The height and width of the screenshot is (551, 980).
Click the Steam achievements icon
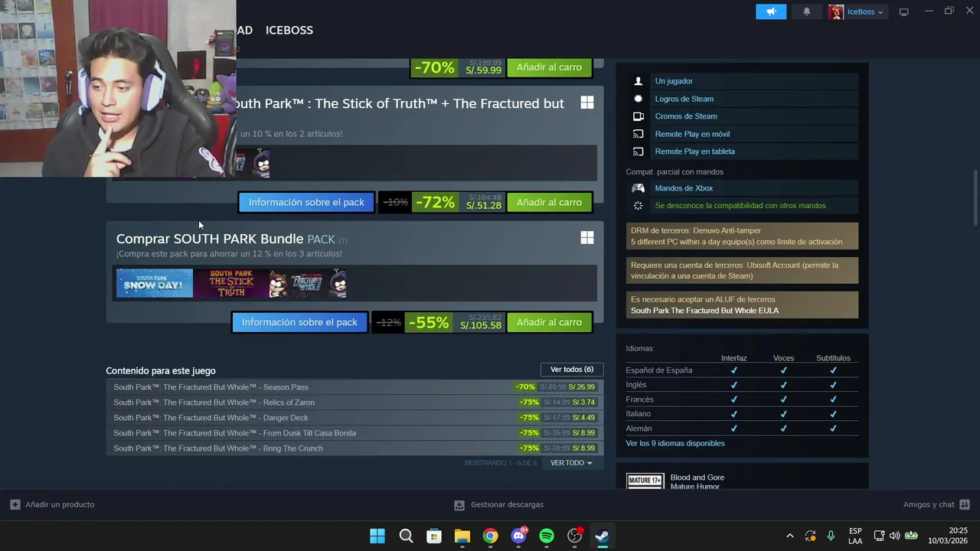click(x=639, y=99)
